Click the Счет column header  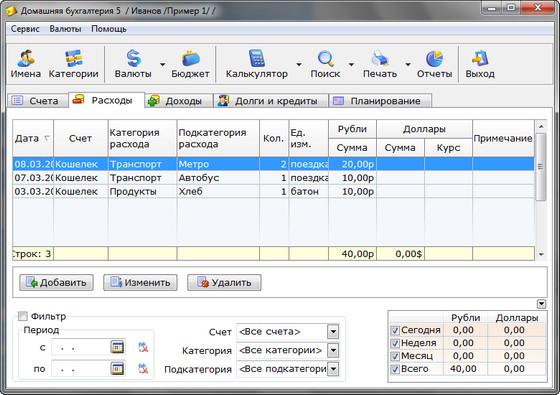click(81, 138)
